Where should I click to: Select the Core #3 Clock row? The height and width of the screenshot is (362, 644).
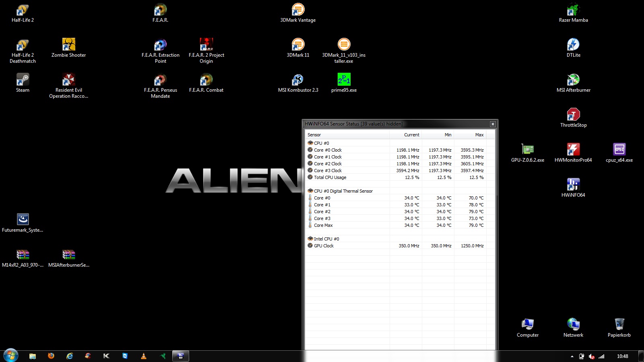click(400, 171)
